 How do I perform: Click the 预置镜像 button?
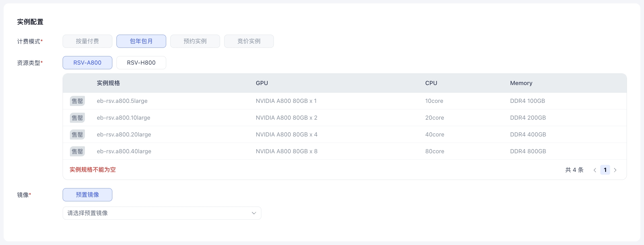[87, 195]
